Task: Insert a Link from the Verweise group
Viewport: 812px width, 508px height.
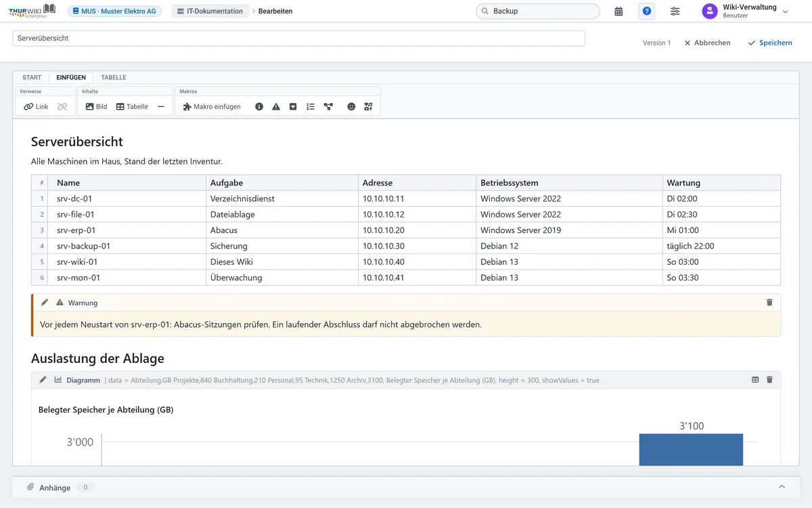Action: tap(36, 106)
